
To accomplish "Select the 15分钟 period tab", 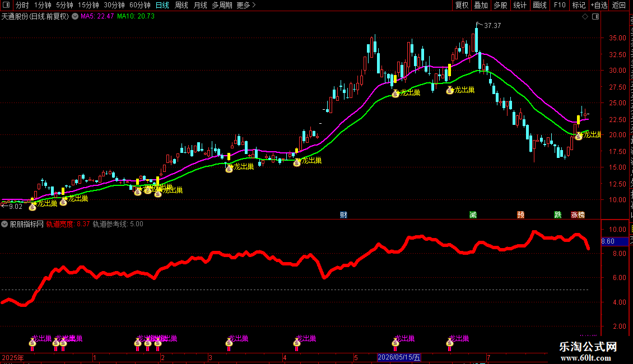I will pos(89,5).
